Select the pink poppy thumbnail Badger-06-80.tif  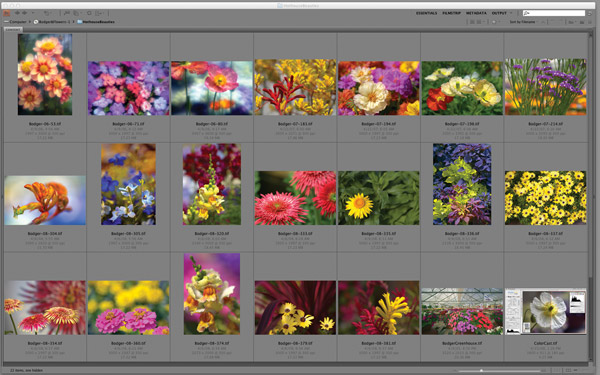pos(212,88)
